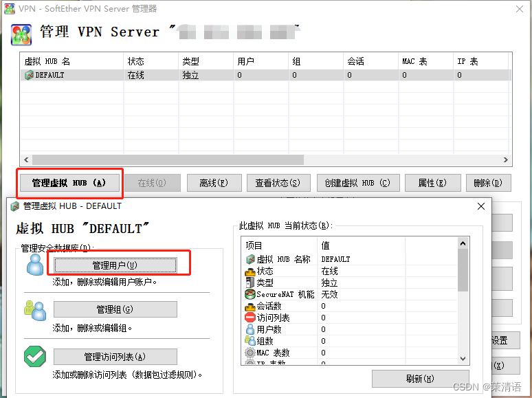
Task: Click the 项目 column header in status list
Action: coord(280,245)
